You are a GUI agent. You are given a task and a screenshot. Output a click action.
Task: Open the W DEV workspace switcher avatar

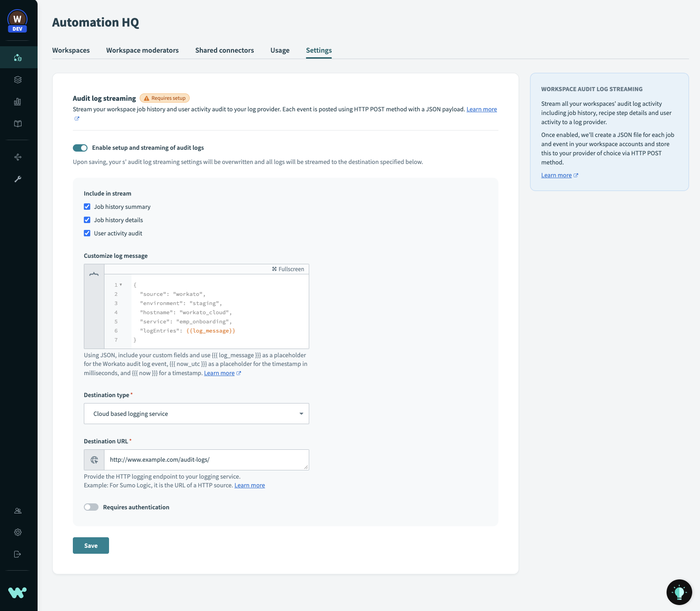click(17, 21)
